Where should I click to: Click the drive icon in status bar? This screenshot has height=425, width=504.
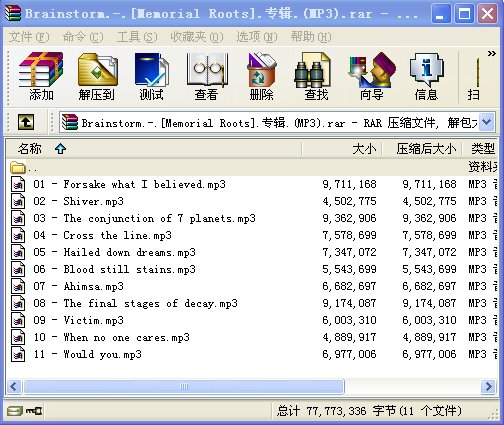click(15, 411)
